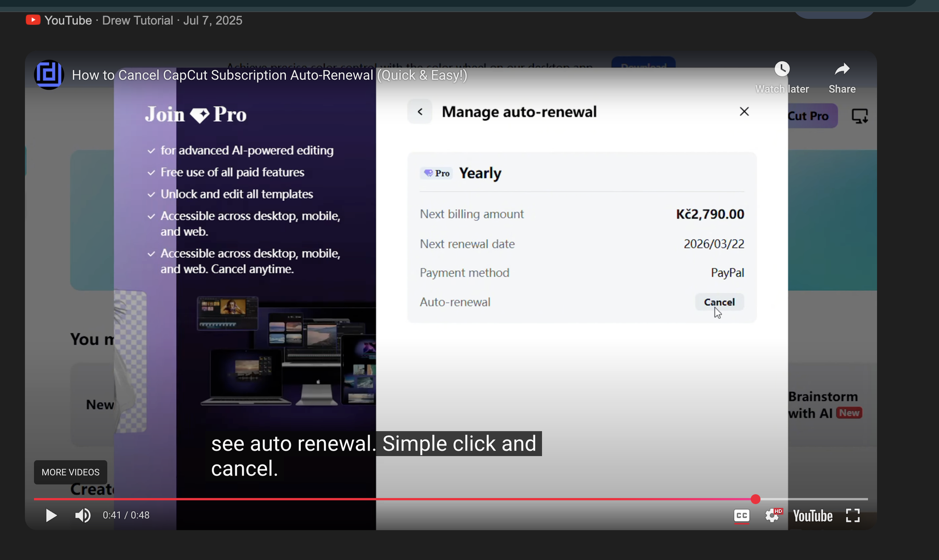
Task: Click the Kč2,790.00 billing amount
Action: pyautogui.click(x=710, y=214)
